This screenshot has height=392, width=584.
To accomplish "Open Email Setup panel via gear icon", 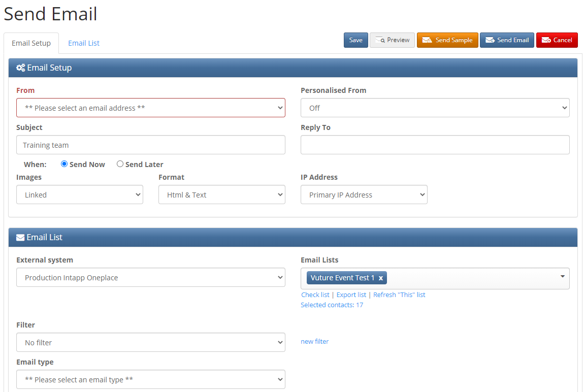I will 20,68.
